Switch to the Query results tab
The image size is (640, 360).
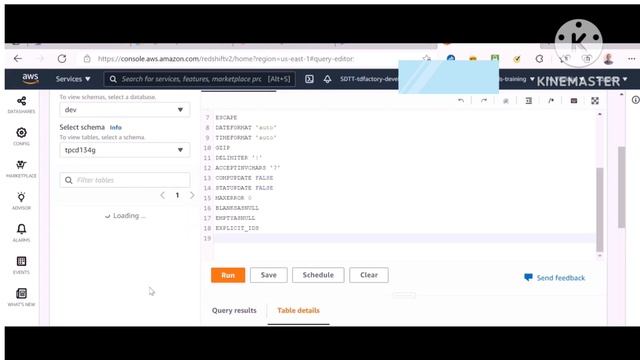234,311
